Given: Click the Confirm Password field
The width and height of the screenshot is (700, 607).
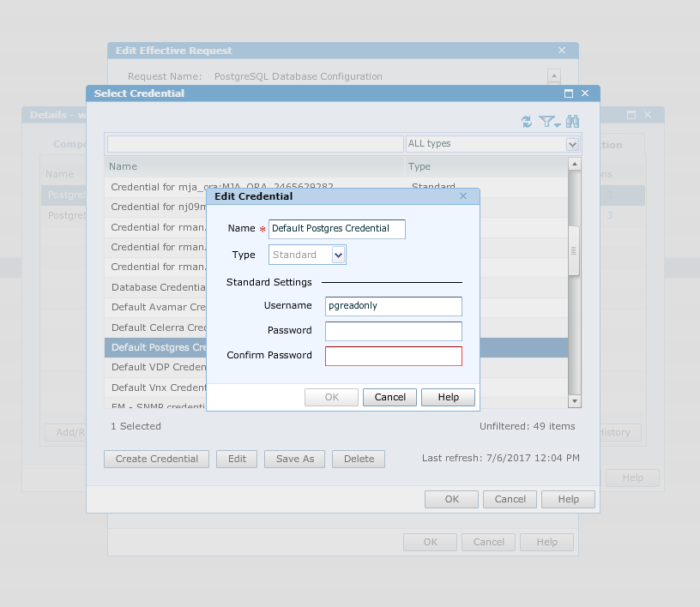Looking at the screenshot, I should pos(393,356).
